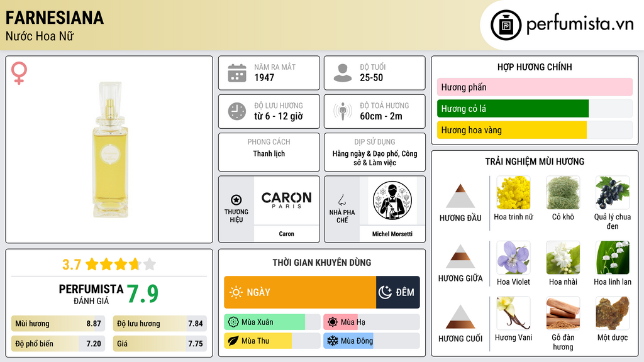Click the Hương cỏ lá green accord bar
The height and width of the screenshot is (362, 644).
click(x=535, y=109)
